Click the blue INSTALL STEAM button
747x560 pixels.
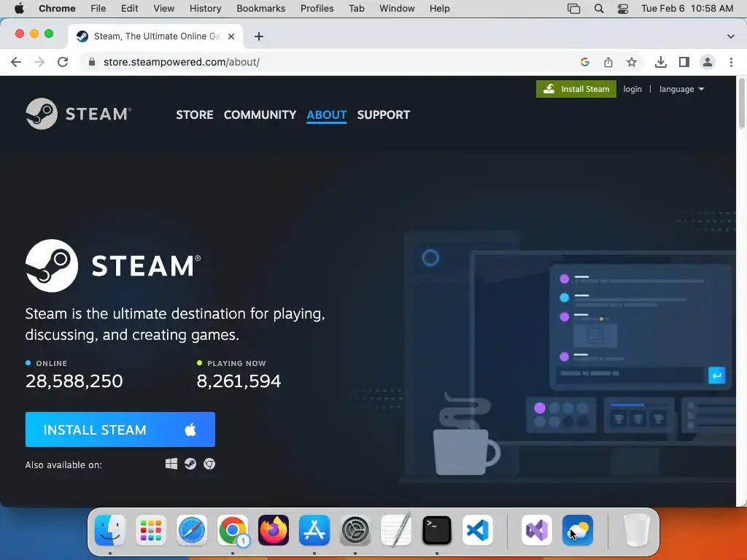point(120,429)
